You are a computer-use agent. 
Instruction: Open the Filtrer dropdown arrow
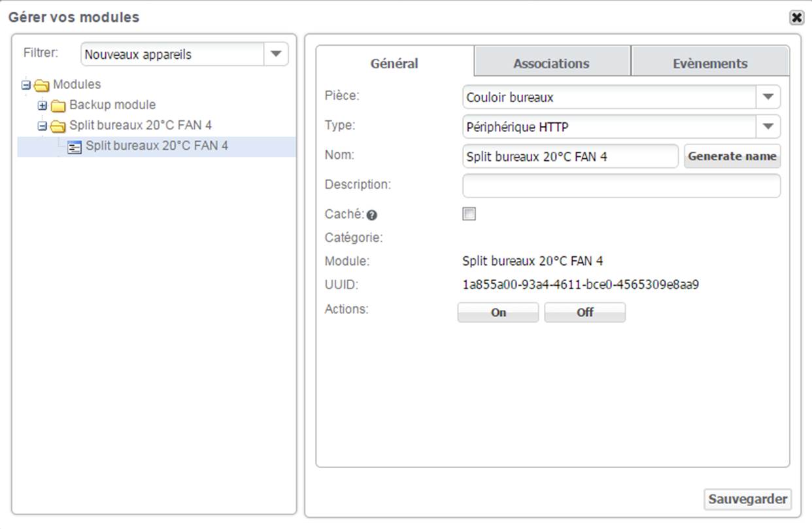(x=276, y=54)
